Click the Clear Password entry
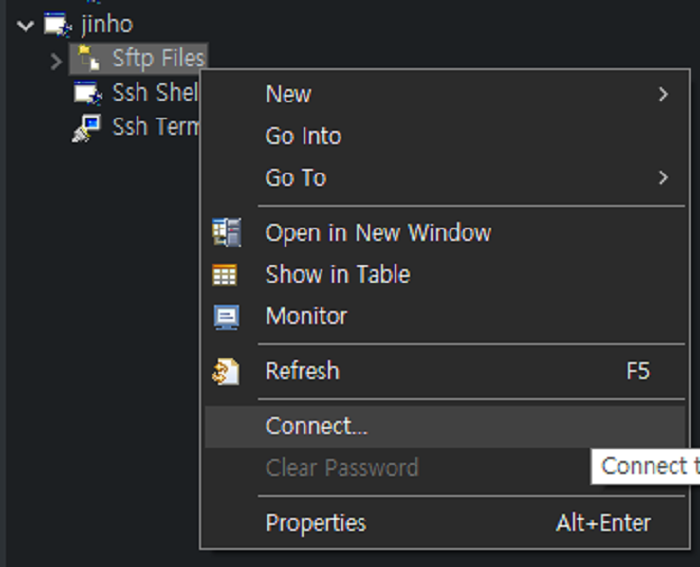Viewport: 700px width, 567px height. [341, 467]
